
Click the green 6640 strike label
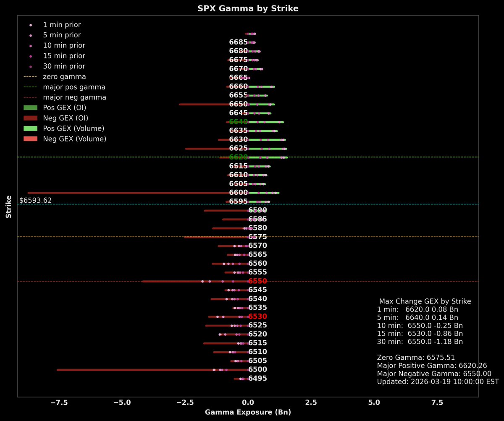[x=238, y=122]
